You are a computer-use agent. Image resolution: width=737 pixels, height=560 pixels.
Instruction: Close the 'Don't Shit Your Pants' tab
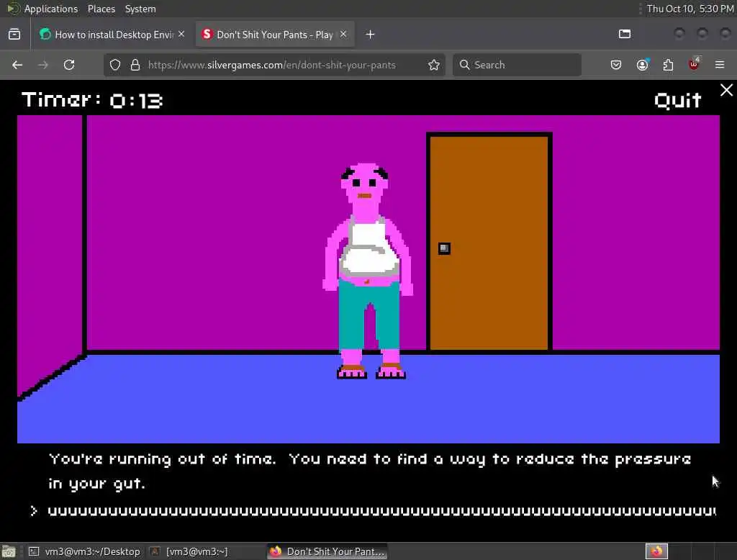coord(343,35)
